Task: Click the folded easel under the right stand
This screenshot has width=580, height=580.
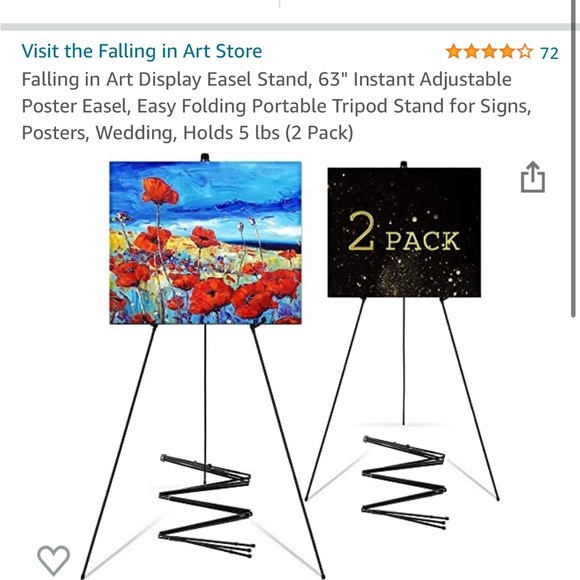Action: coord(405,482)
